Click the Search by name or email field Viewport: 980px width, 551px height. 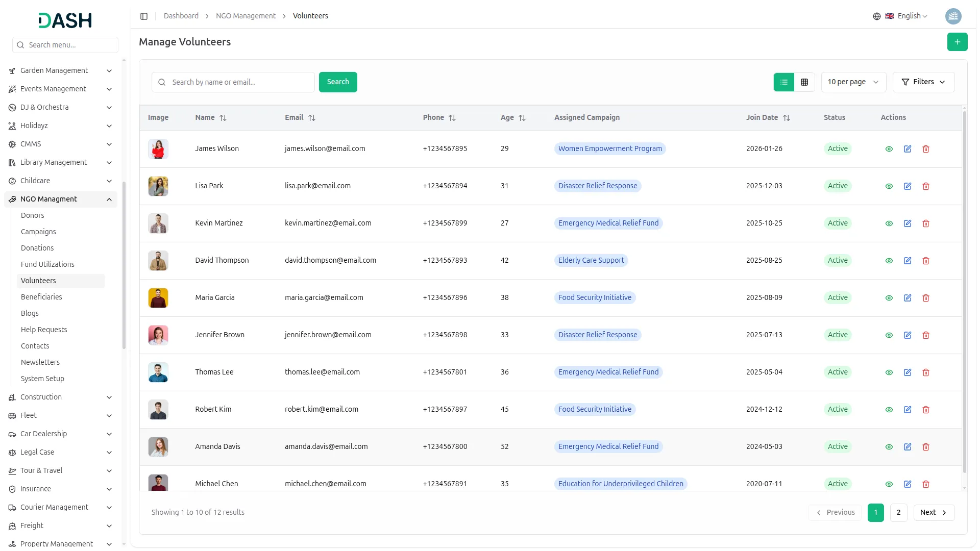tap(233, 82)
